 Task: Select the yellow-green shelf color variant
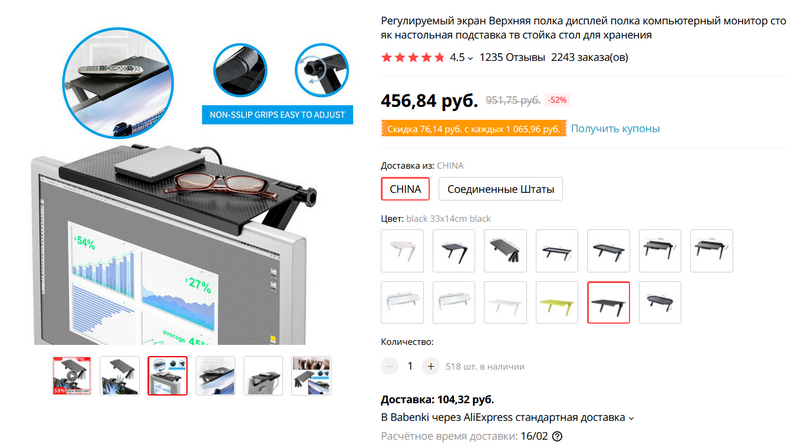point(557,303)
